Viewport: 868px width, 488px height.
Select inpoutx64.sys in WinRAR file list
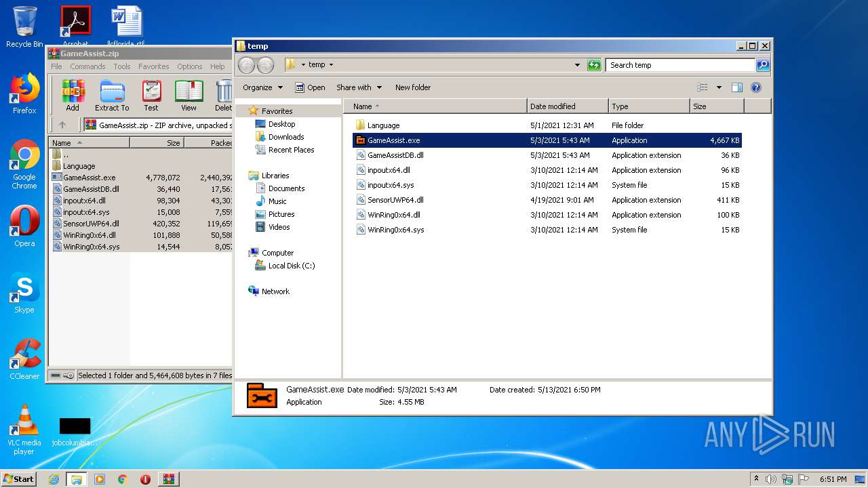(x=86, y=212)
